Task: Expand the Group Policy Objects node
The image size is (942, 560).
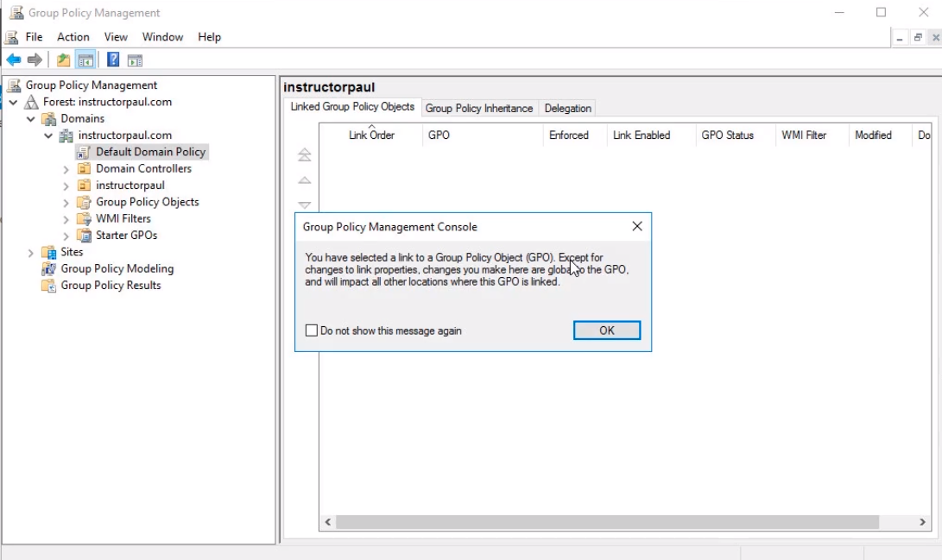Action: pyautogui.click(x=66, y=204)
